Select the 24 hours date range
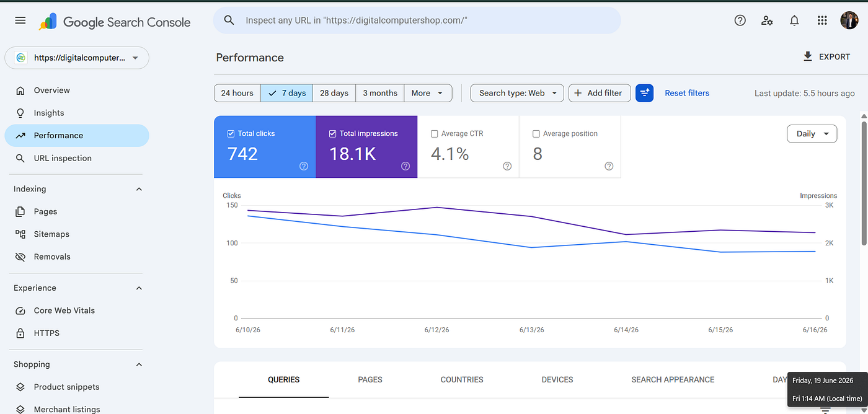The image size is (868, 414). click(237, 93)
